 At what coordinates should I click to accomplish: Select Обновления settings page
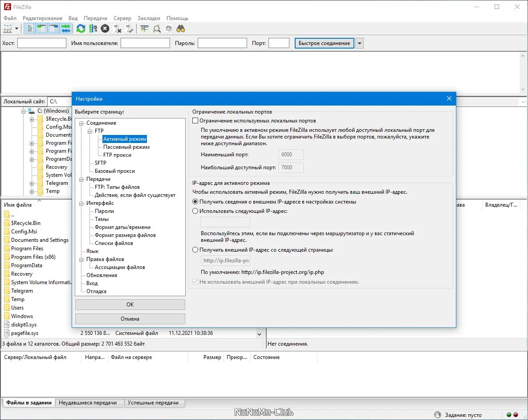click(x=102, y=275)
